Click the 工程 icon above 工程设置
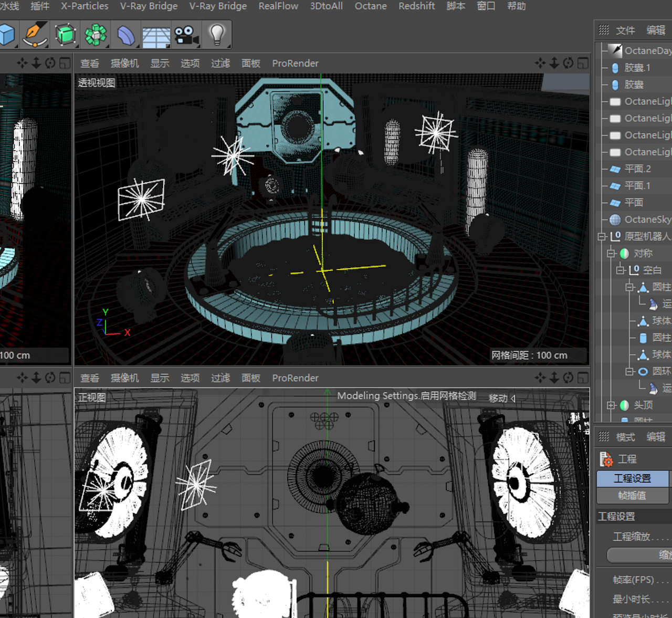This screenshot has width=672, height=618. tap(607, 458)
